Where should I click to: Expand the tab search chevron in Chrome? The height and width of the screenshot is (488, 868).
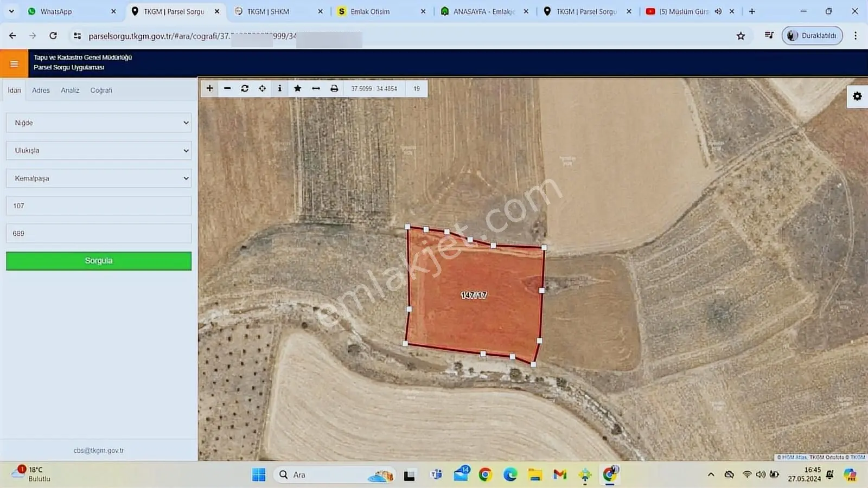pos(11,11)
